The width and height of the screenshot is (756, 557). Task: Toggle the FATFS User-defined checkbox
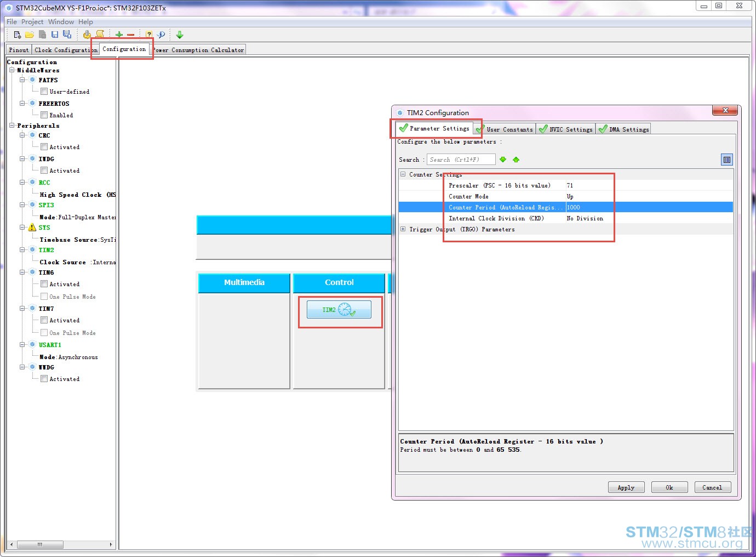coord(44,92)
